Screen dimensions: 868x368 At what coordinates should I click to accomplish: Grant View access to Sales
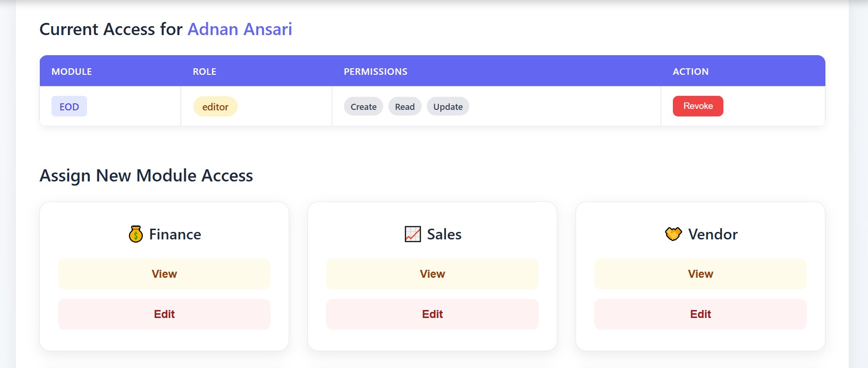click(x=432, y=274)
